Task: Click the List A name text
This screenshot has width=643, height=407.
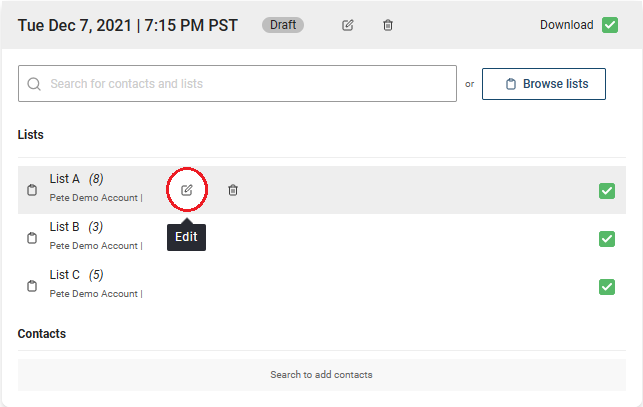Action: [x=64, y=178]
